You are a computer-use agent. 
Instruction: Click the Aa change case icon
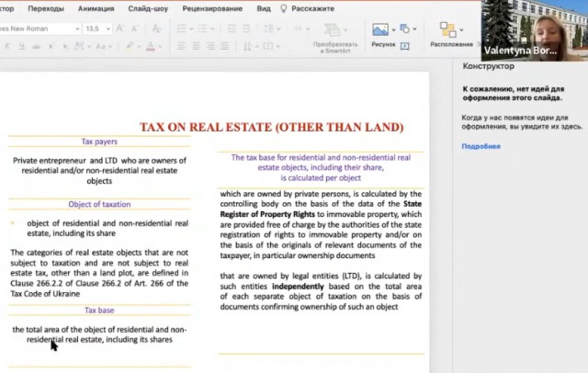coord(100,47)
